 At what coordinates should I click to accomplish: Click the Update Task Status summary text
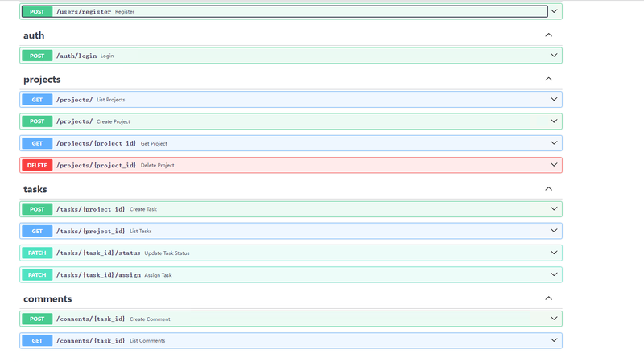167,253
